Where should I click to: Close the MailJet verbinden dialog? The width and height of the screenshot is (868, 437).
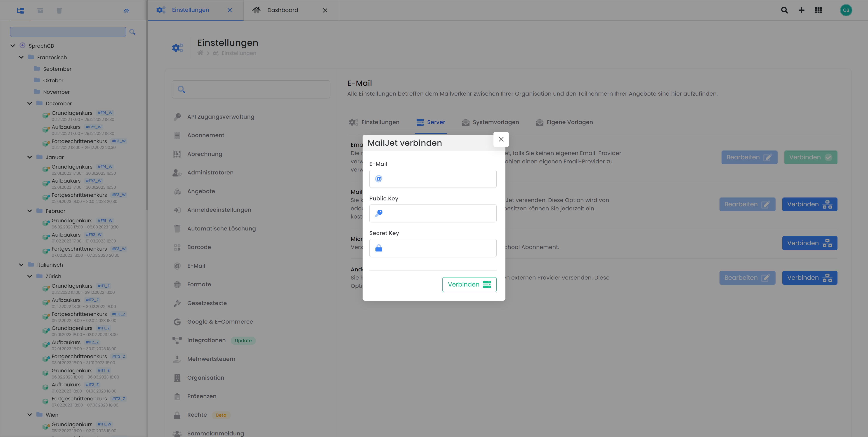tap(501, 139)
